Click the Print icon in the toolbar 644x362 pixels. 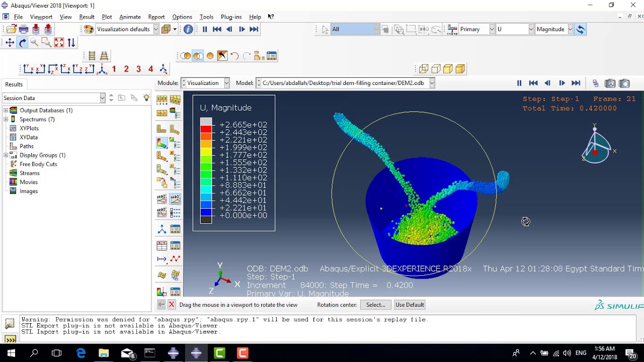pos(24,29)
